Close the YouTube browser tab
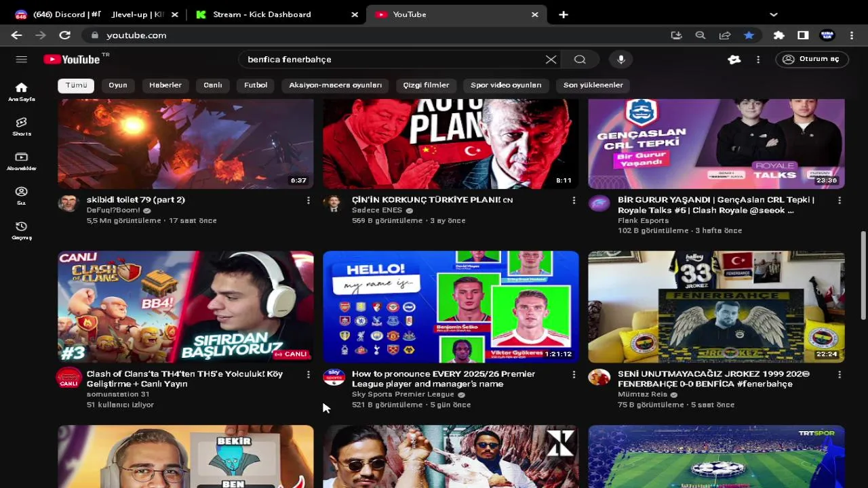The image size is (868, 488). 535,14
